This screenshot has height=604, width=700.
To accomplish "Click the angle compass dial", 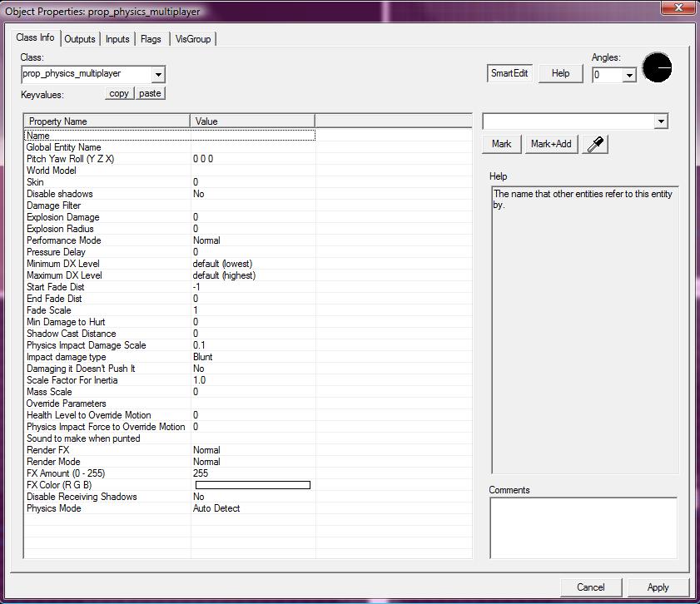I will pos(657,68).
